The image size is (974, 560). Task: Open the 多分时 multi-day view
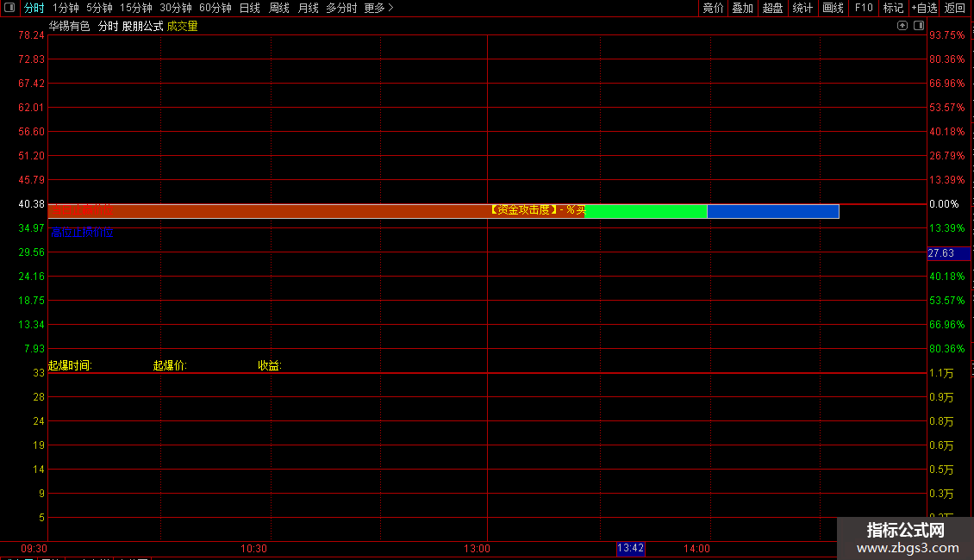341,8
